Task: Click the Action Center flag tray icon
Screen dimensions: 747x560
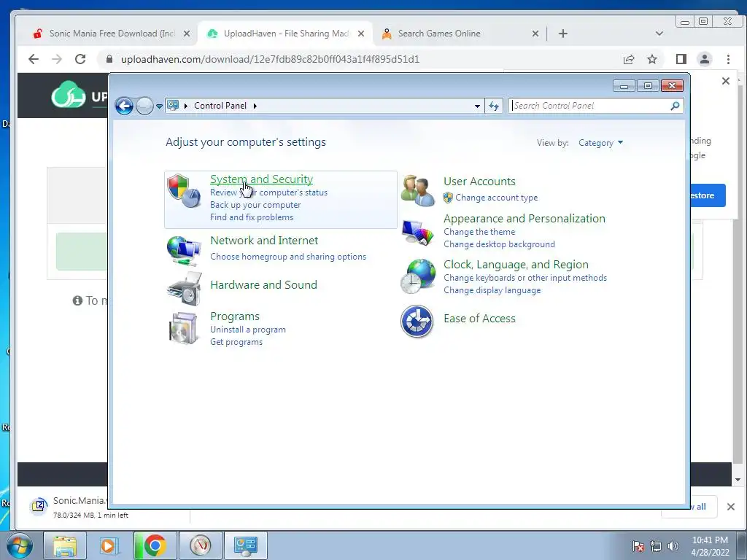Action: 638,546
